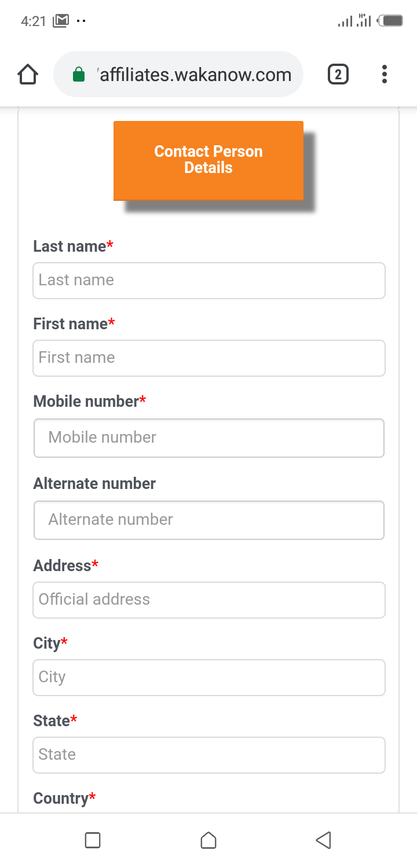
Task: Tap the browser home icon
Action: 28,75
